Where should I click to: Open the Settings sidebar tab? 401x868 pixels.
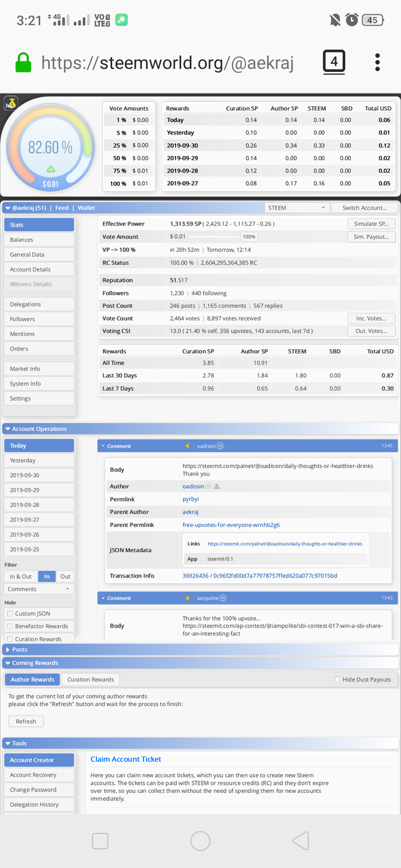(39, 399)
